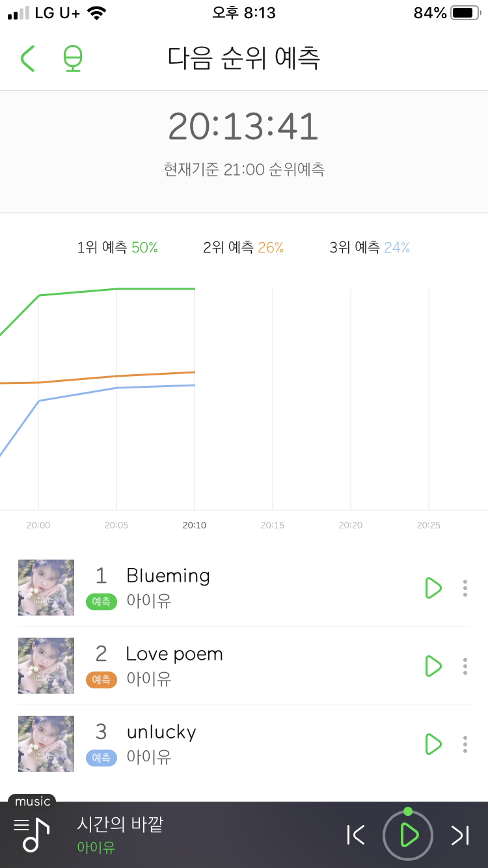Play the song unlucky
The height and width of the screenshot is (868, 488).
tap(433, 744)
